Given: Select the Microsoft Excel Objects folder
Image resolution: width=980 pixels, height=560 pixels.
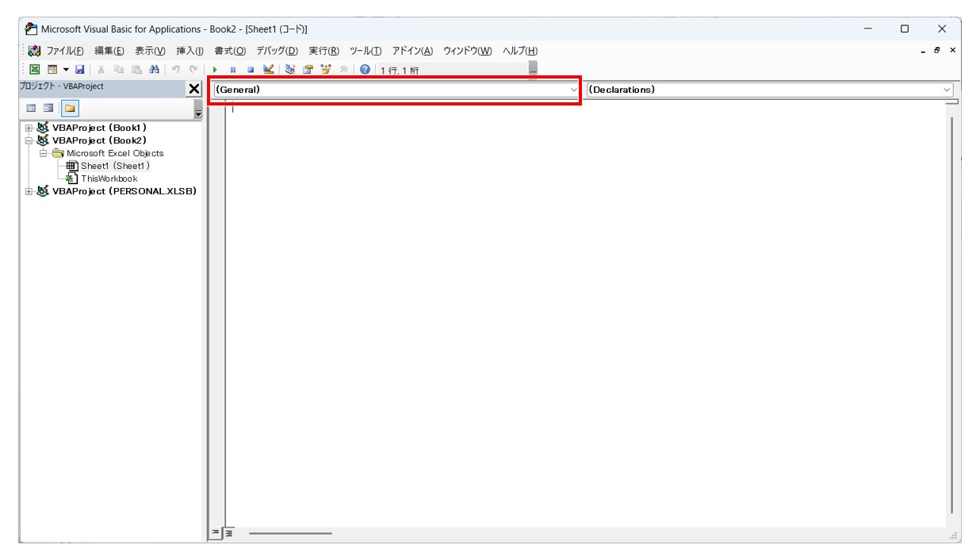Looking at the screenshot, I should tap(115, 153).
